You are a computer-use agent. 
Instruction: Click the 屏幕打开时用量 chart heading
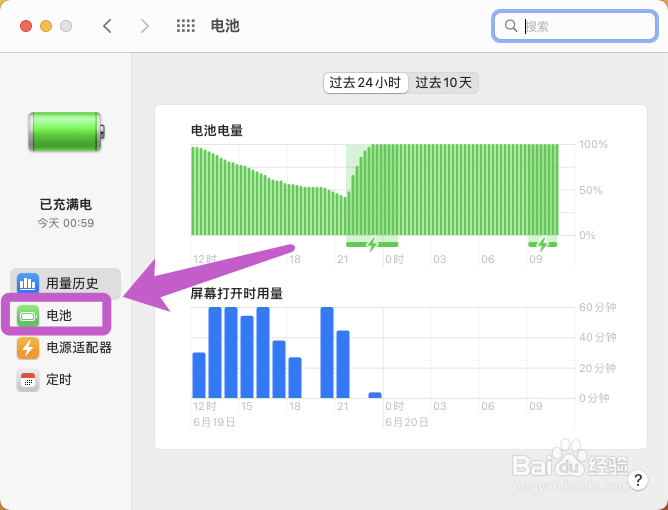click(236, 293)
